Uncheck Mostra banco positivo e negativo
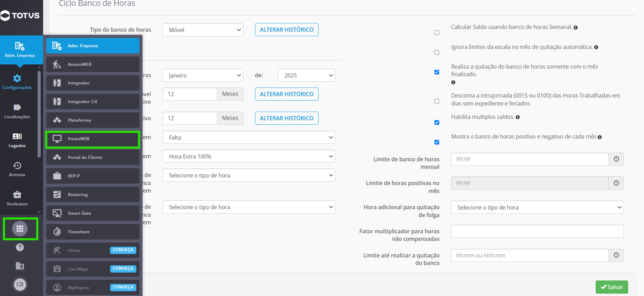Screen dimensions: 644x296 [x=437, y=142]
